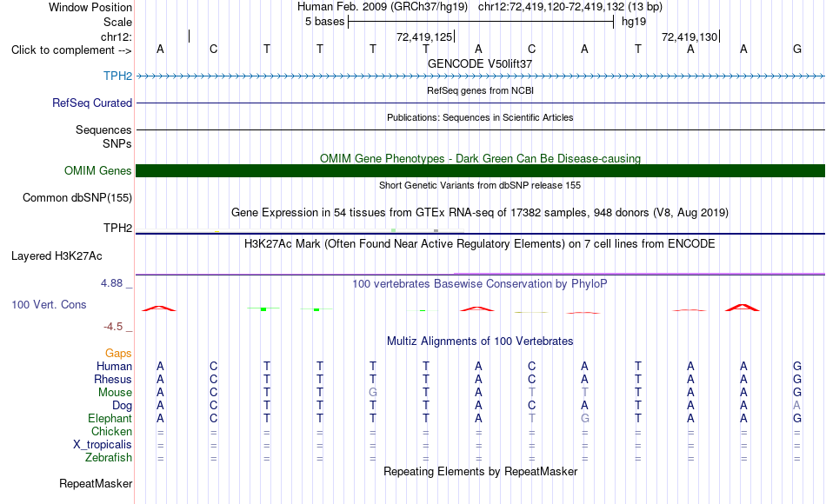Select the Human species label
This screenshot has width=826, height=504.
coord(114,366)
